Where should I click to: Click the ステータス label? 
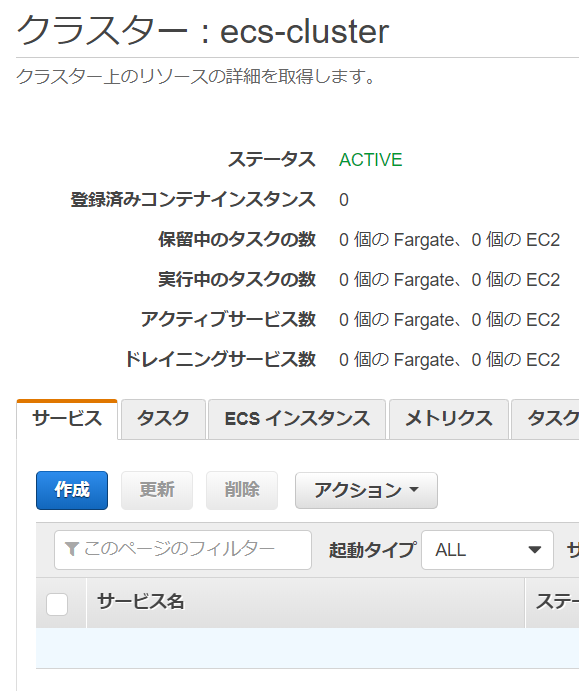coord(271,160)
